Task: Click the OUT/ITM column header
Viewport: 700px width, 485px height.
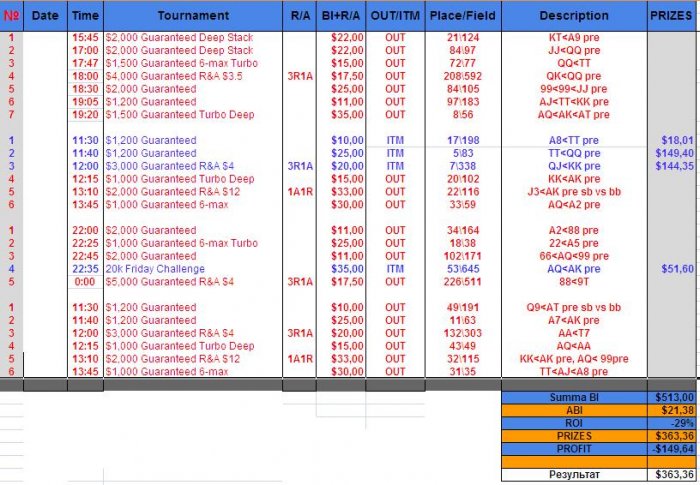Action: pyautogui.click(x=395, y=16)
